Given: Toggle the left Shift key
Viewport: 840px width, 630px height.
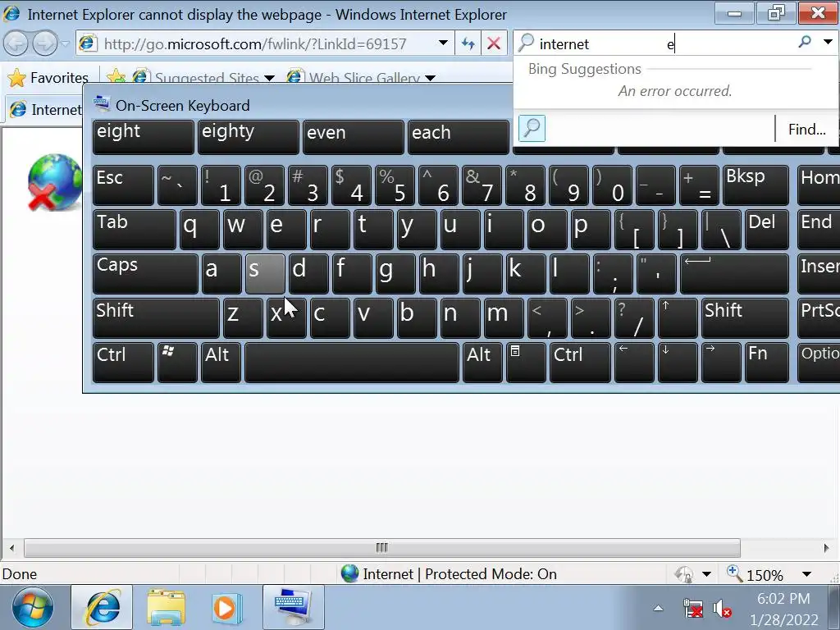Looking at the screenshot, I should click(x=156, y=318).
